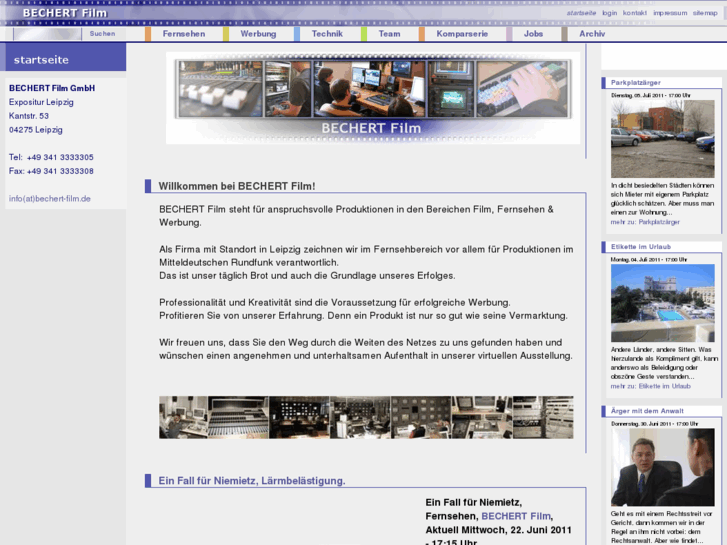Image resolution: width=727 pixels, height=545 pixels.
Task: Click the Ärger mit dem Anwalt lawyer thumbnail
Action: (663, 467)
